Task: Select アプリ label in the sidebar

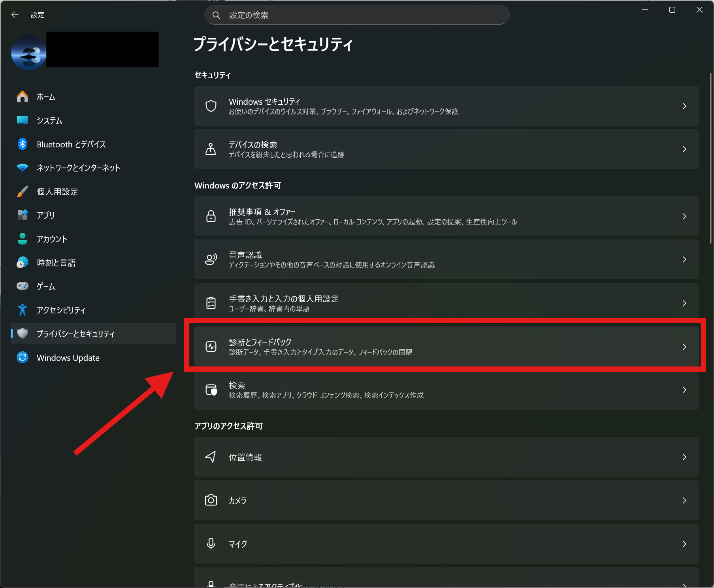Action: point(46,215)
